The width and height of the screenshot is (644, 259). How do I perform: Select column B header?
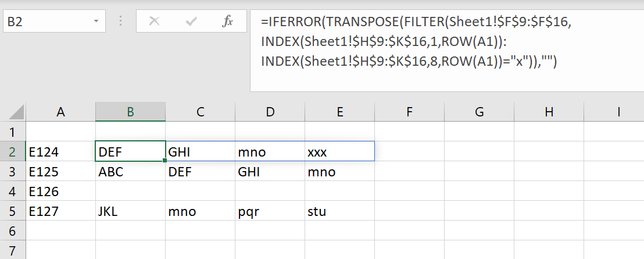130,112
